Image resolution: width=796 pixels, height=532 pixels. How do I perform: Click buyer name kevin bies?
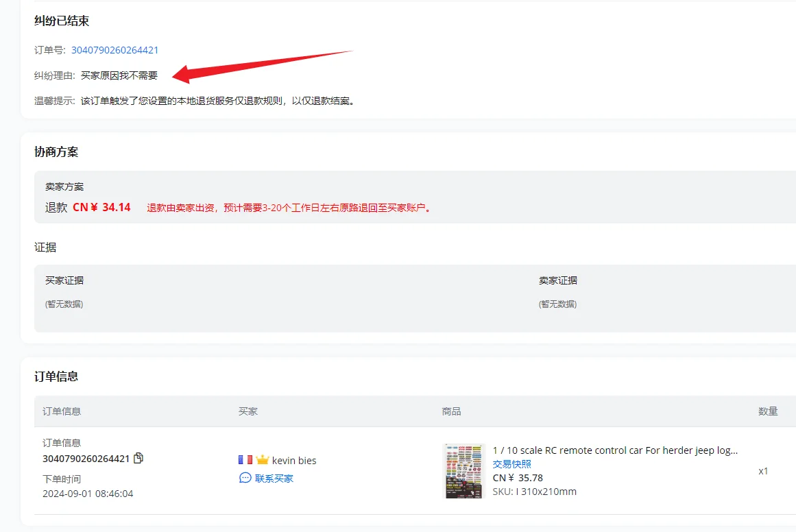click(x=294, y=461)
